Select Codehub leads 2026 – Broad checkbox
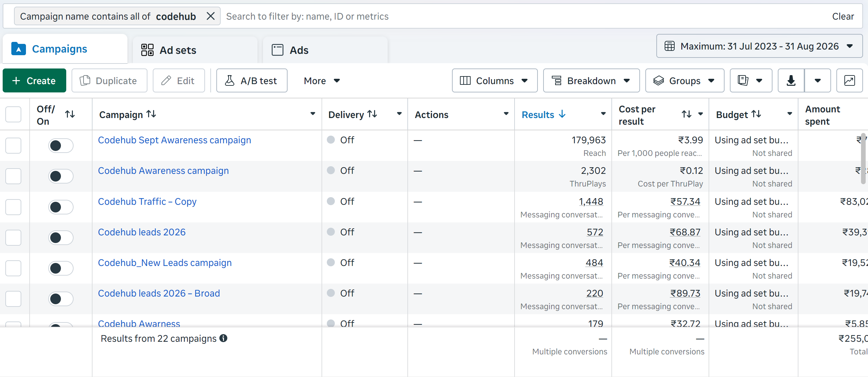This screenshot has height=377, width=868. pos(13,299)
